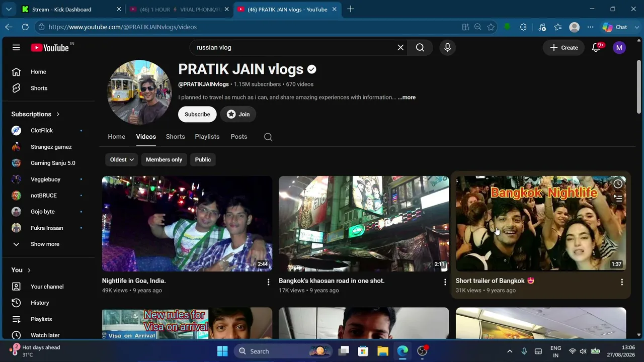The height and width of the screenshot is (362, 644).
Task: Filter videos by Members only
Action: pyautogui.click(x=164, y=159)
